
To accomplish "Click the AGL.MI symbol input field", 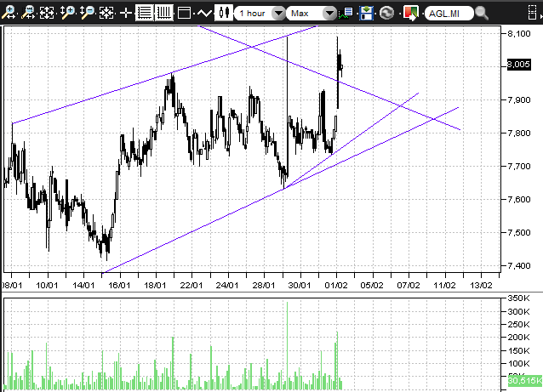I will [x=449, y=13].
